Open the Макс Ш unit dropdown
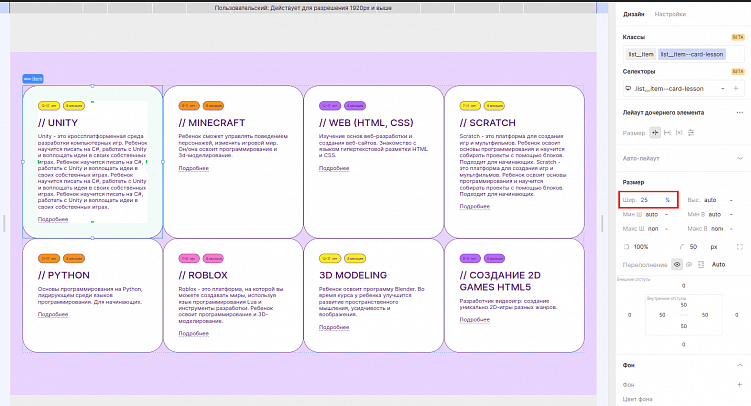The height and width of the screenshot is (406, 751). pos(666,229)
